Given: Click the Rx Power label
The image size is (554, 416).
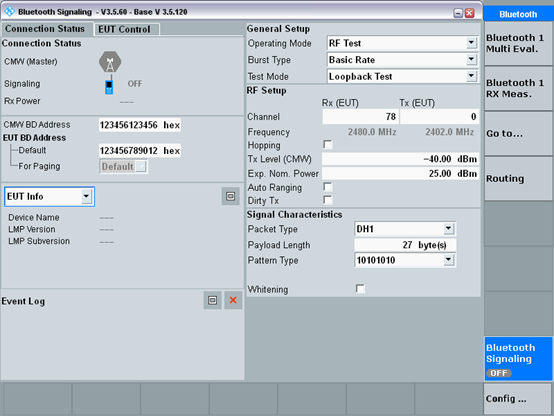Looking at the screenshot, I should [22, 101].
